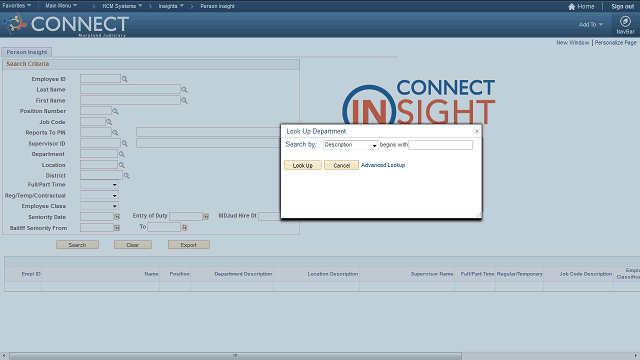Image resolution: width=640 pixels, height=360 pixels.
Task: Focus the Employee ID input field
Action: [100, 79]
